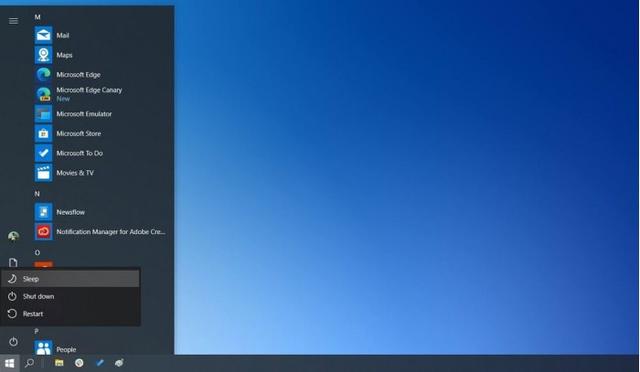The image size is (640, 372).
Task: Launch the Newsflow app icon
Action: (43, 212)
